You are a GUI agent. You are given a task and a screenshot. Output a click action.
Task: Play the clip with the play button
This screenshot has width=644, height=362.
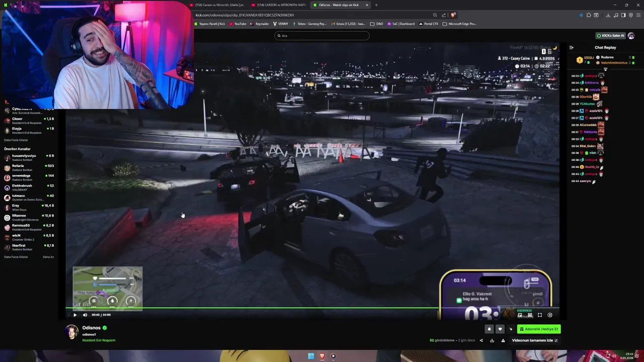[75, 315]
